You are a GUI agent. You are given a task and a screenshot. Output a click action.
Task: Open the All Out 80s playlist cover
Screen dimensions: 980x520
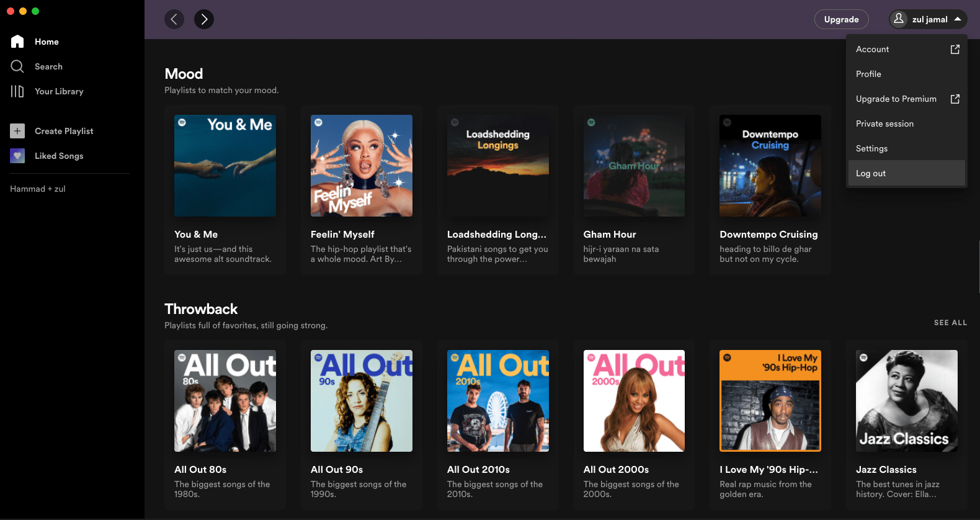click(225, 401)
